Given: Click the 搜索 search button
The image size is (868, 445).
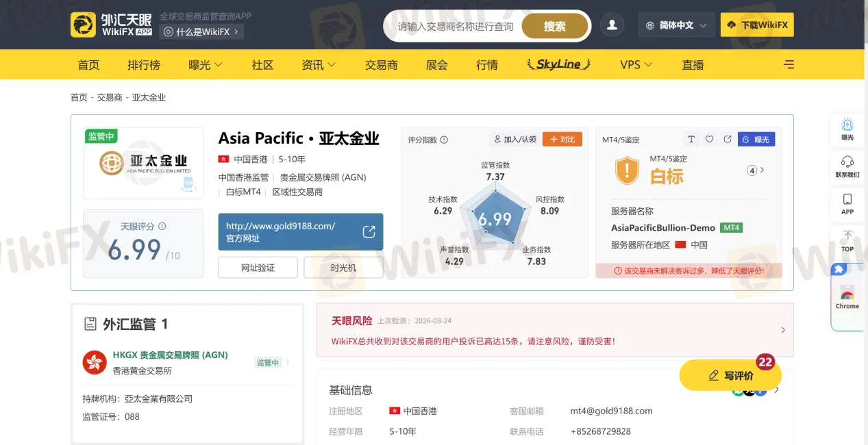Looking at the screenshot, I should pos(555,26).
